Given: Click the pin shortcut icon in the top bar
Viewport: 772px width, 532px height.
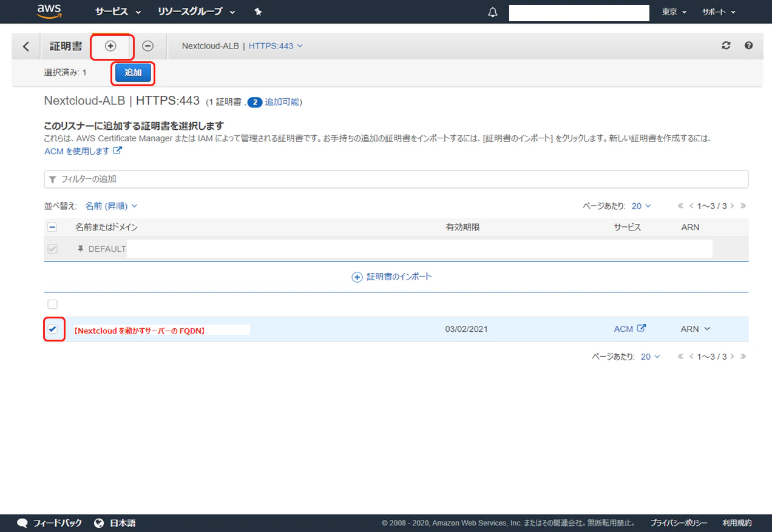Looking at the screenshot, I should pos(258,12).
